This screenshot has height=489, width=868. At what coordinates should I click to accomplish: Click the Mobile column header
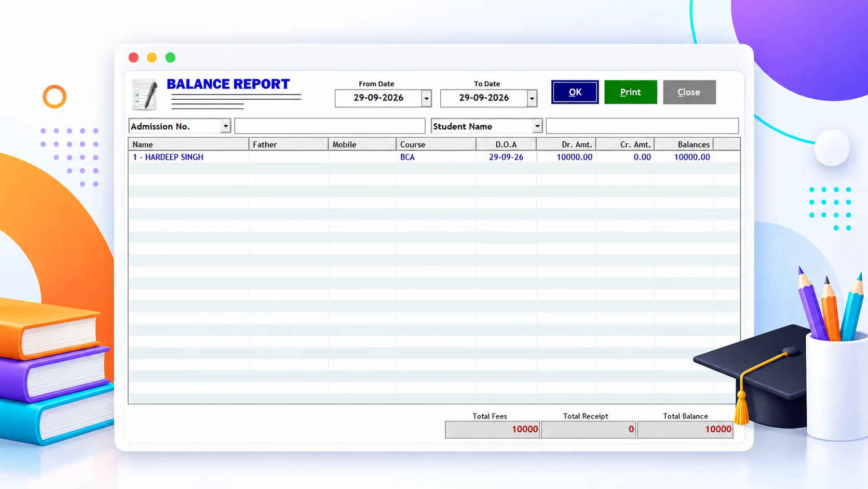click(362, 144)
